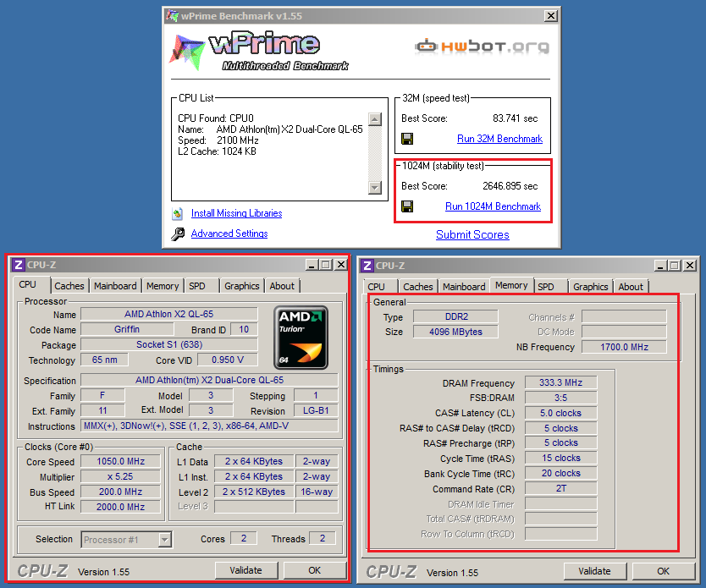
Task: Click Core Speed value 1050.0 MHz
Action: tap(121, 462)
